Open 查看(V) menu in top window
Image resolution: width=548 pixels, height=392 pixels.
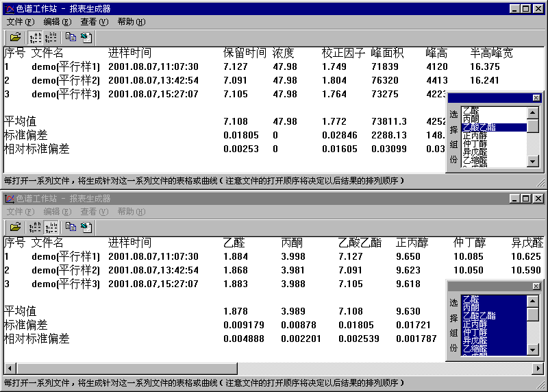click(95, 22)
